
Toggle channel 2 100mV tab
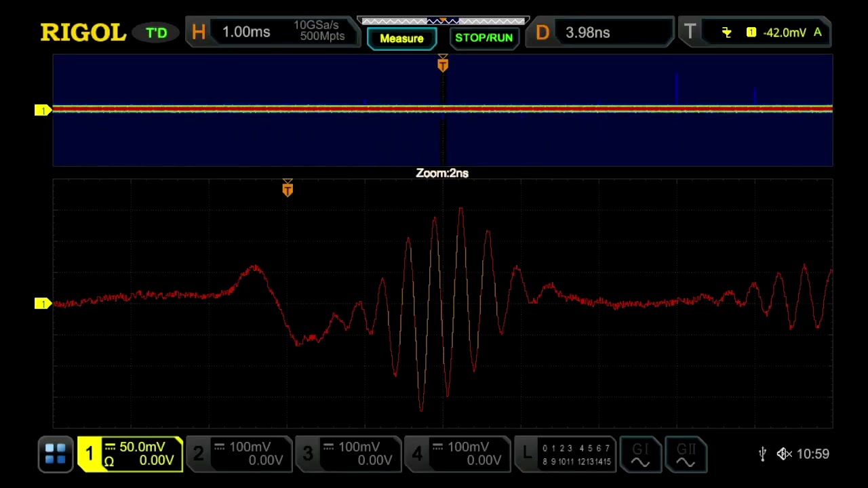click(x=239, y=454)
